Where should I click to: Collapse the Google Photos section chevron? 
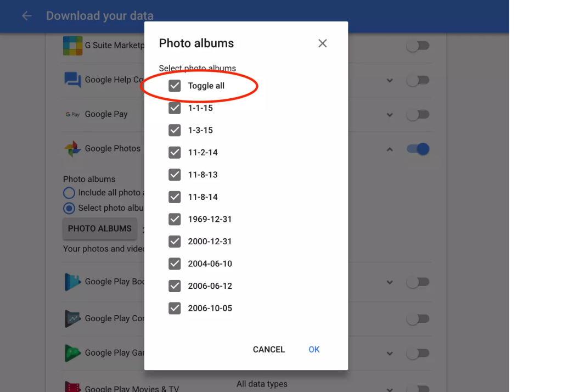pyautogui.click(x=390, y=149)
